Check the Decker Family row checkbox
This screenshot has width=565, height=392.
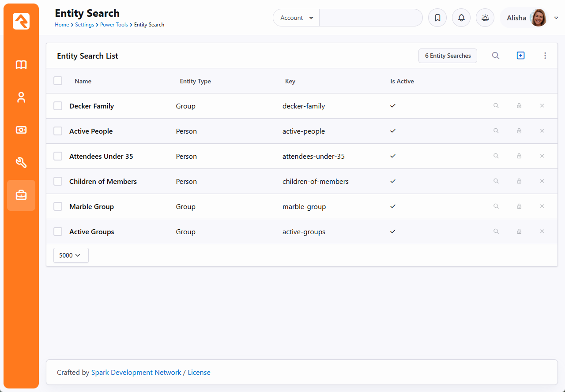(x=58, y=106)
